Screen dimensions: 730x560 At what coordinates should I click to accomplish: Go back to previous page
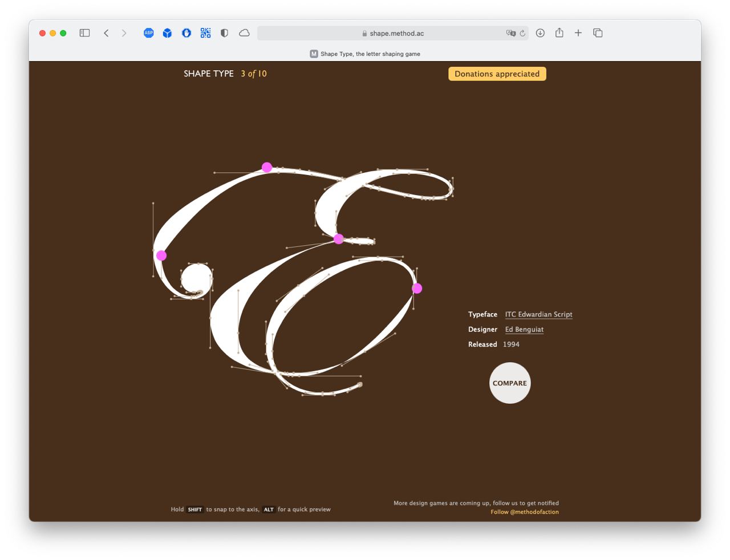pyautogui.click(x=106, y=33)
